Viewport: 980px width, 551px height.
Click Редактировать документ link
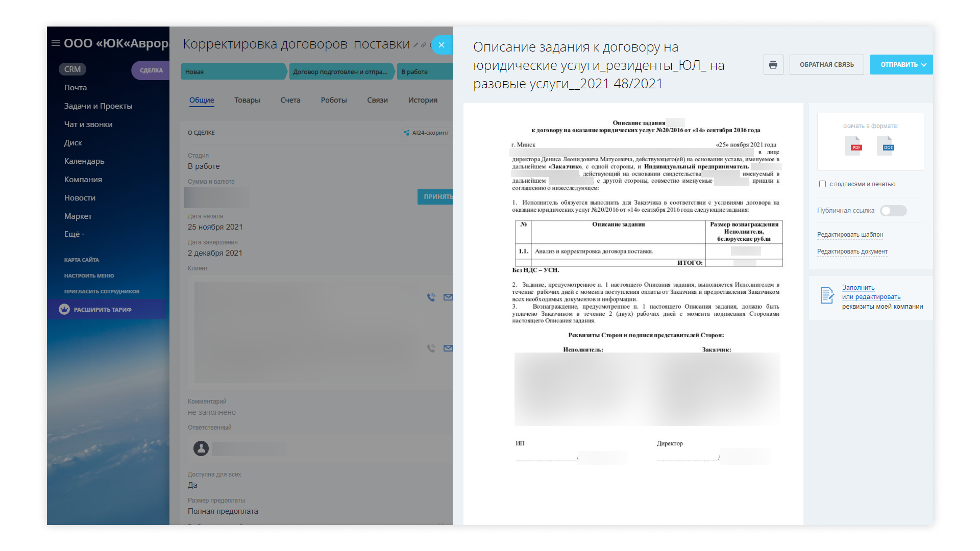point(852,252)
